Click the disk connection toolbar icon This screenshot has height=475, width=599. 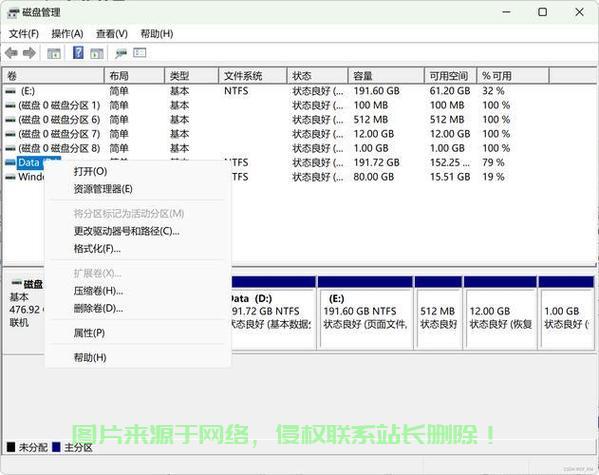click(x=121, y=53)
